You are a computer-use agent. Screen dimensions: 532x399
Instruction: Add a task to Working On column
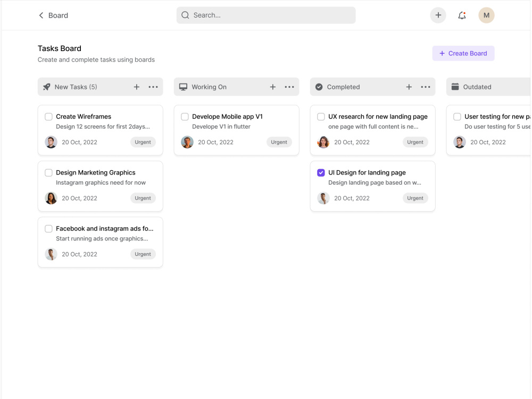(x=273, y=87)
